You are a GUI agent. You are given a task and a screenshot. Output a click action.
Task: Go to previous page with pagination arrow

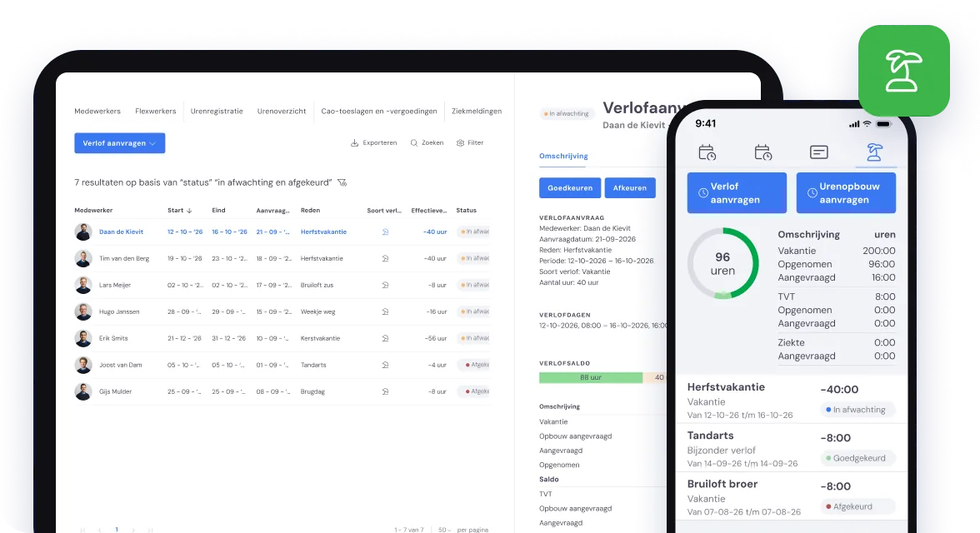point(99,530)
